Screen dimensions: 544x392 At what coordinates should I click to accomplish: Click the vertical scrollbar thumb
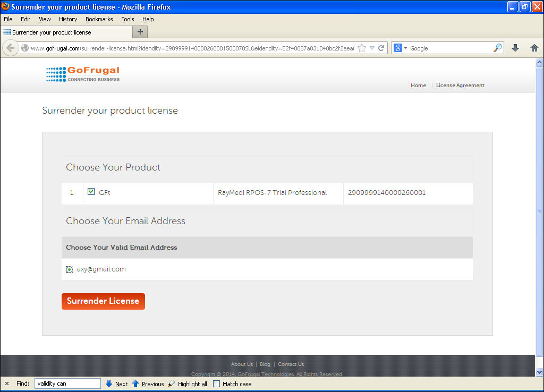pyautogui.click(x=539, y=211)
